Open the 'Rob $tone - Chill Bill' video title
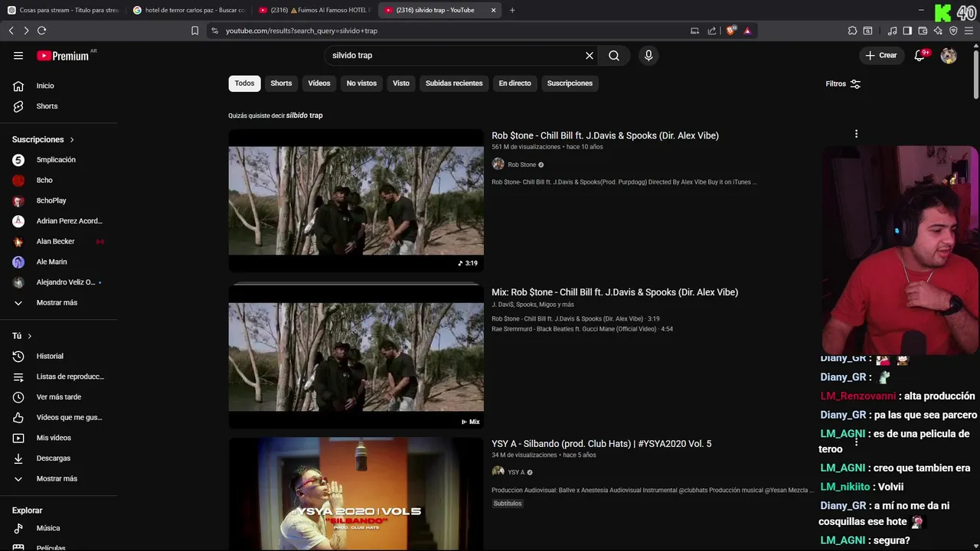The width and height of the screenshot is (980, 551). click(605, 135)
